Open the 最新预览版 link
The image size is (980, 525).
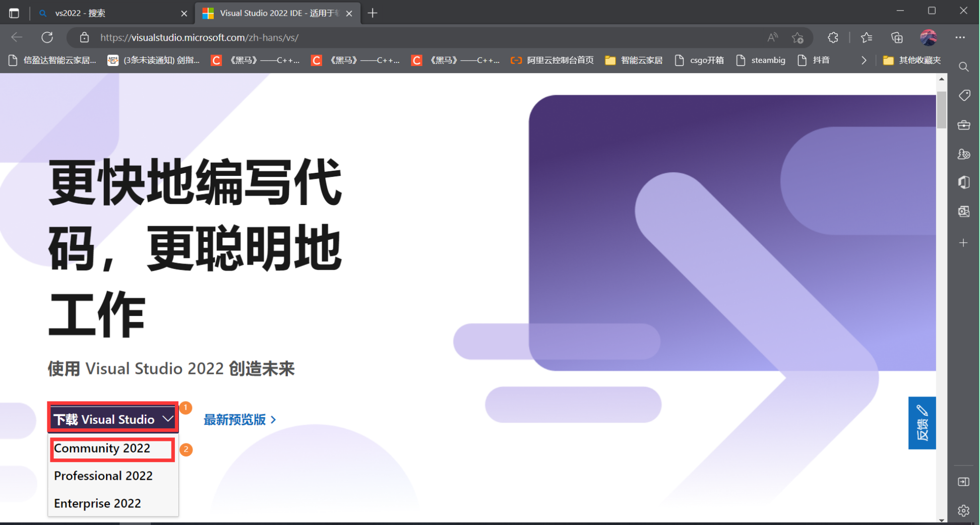point(240,419)
